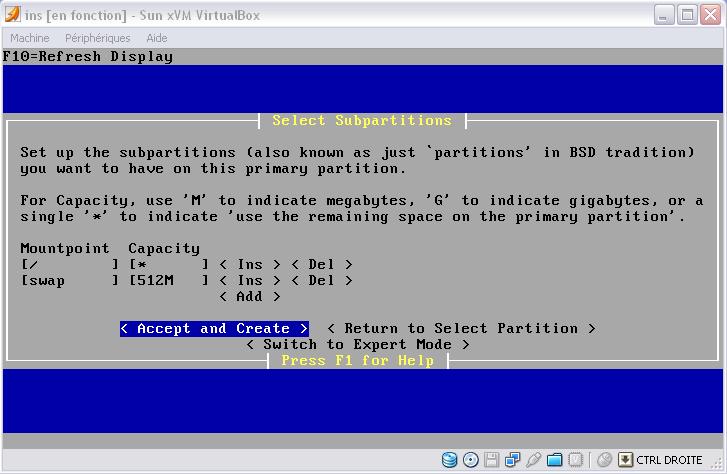Click the hard disk activity icon
Screen dimensions: 727x474
450,461
